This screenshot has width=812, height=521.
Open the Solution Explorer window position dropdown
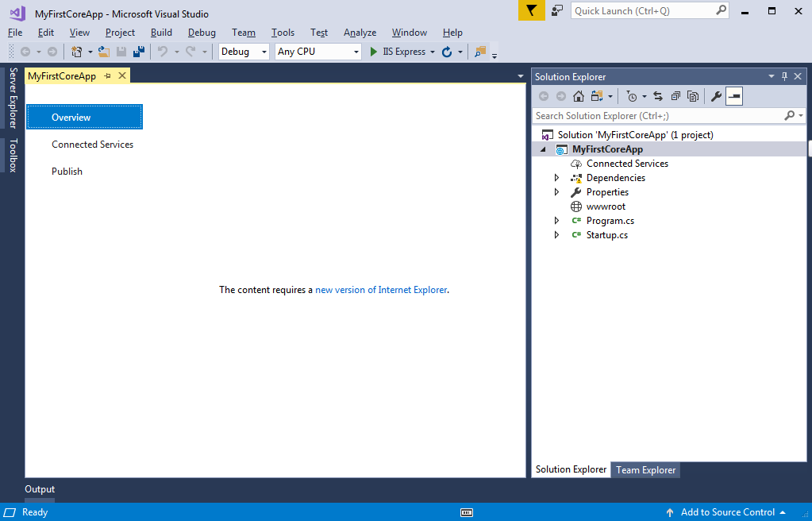click(771, 77)
